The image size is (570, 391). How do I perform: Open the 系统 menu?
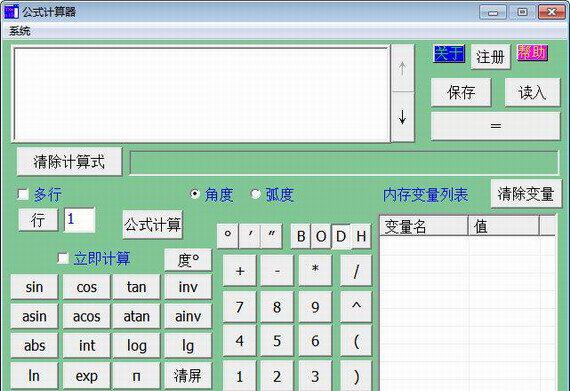(20, 31)
